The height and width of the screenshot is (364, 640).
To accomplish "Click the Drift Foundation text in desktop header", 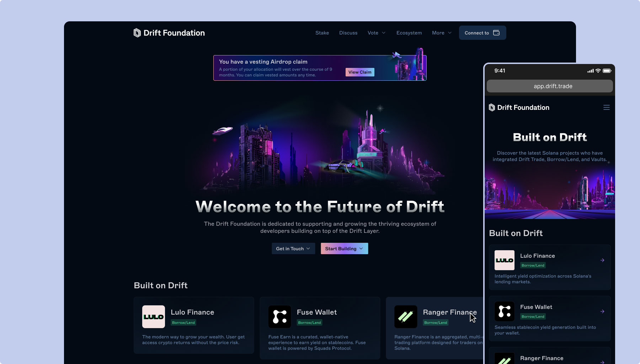I will coord(174,33).
